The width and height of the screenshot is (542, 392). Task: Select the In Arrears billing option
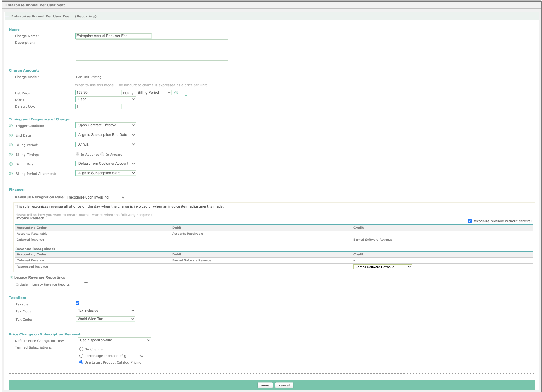click(x=103, y=154)
